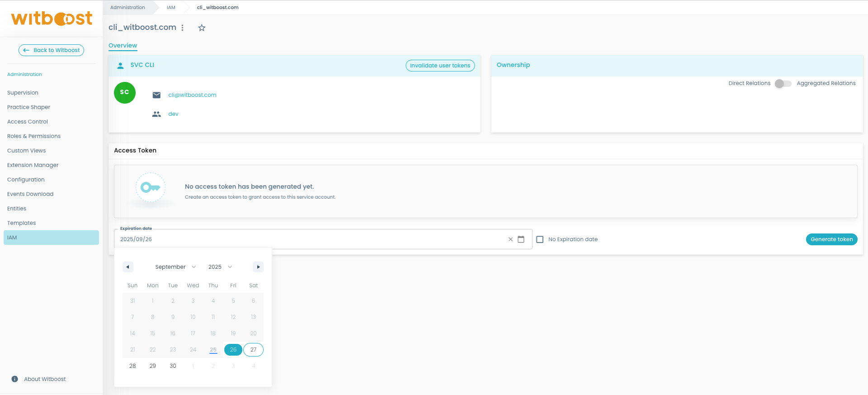Image resolution: width=868 pixels, height=395 pixels.
Task: Go to previous month in calendar
Action: (127, 267)
